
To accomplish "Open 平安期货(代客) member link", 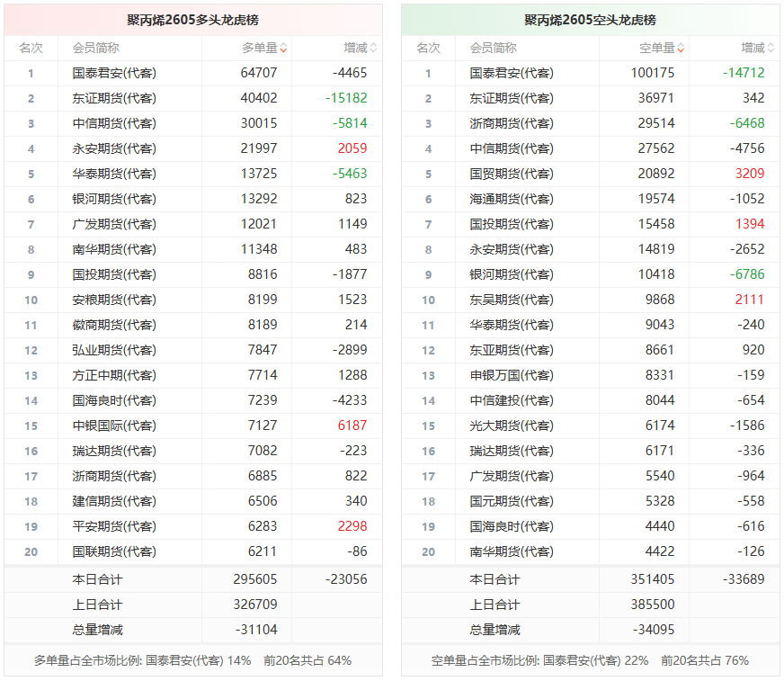I will click(x=114, y=526).
